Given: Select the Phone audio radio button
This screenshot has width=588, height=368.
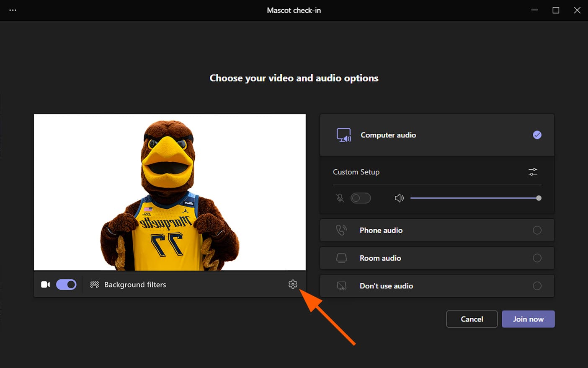Looking at the screenshot, I should coord(537,230).
